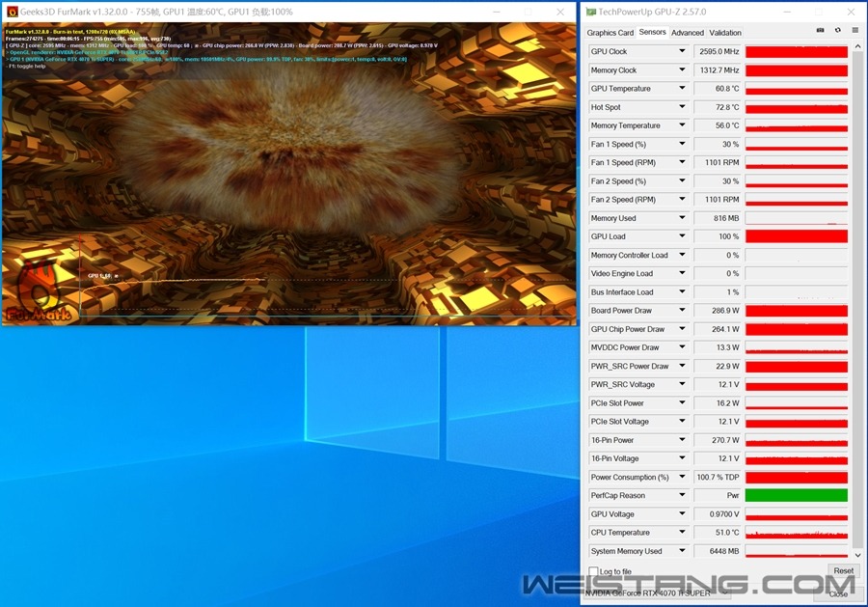Expand the Power Consumption (%) dropdown

click(682, 477)
